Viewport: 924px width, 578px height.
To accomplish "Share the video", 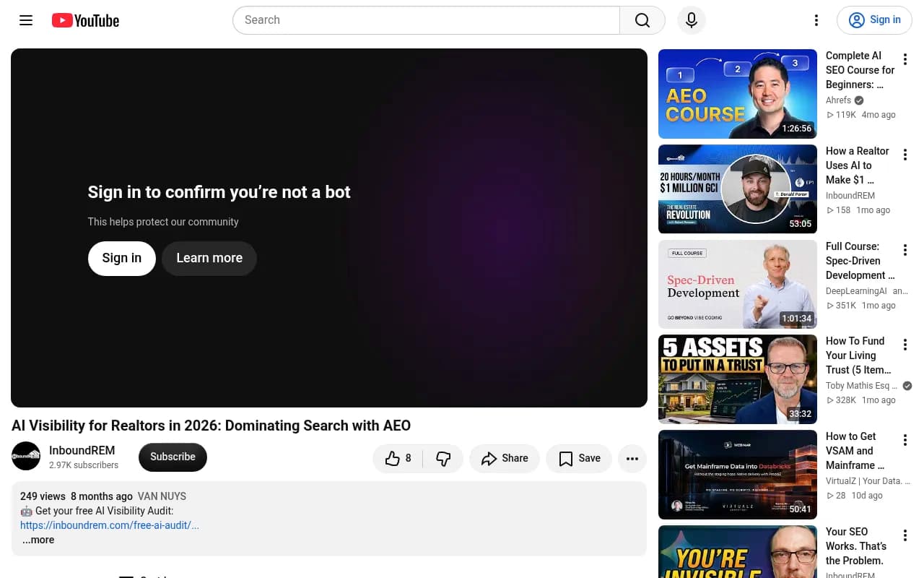I will (505, 458).
